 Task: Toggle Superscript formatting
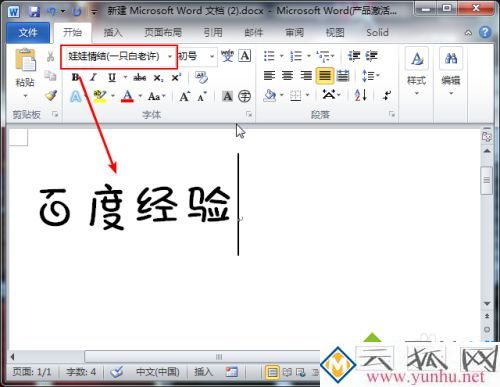(x=176, y=77)
